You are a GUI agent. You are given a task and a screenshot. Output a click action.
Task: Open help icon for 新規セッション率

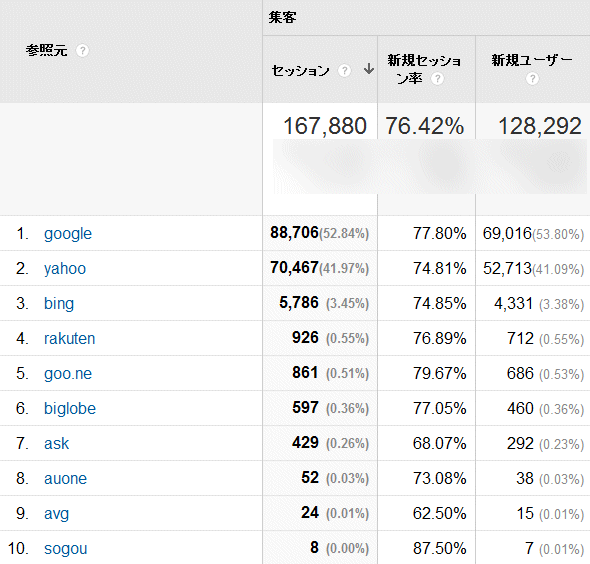pos(437,79)
